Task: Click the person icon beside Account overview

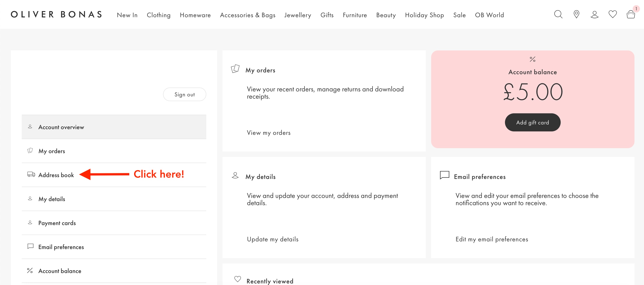Action: pos(30,127)
